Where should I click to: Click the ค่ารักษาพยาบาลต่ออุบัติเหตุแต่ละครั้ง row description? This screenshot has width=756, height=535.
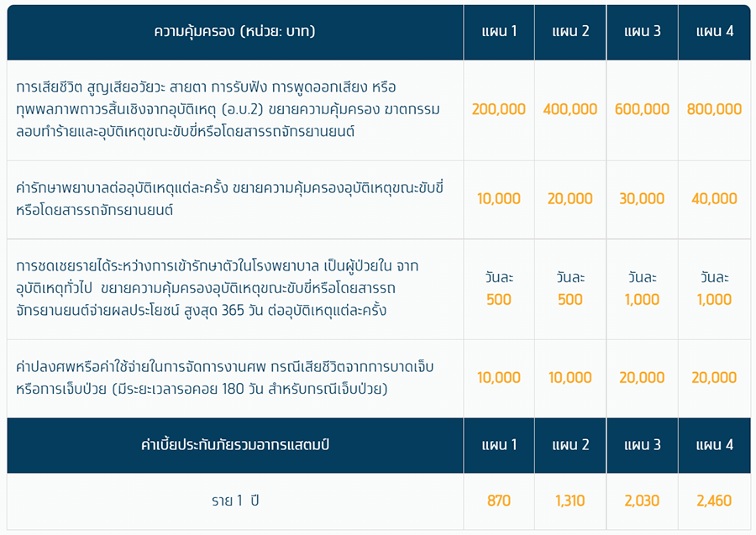pos(229,198)
